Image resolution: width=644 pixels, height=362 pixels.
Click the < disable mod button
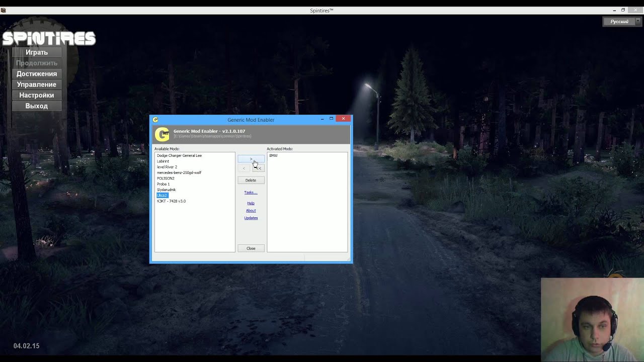click(x=244, y=168)
